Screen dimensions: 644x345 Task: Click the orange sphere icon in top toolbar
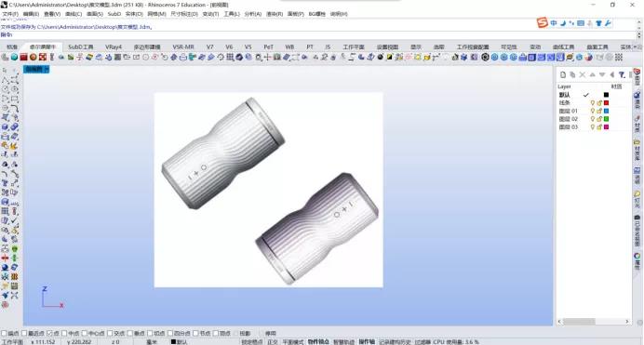click(34, 57)
